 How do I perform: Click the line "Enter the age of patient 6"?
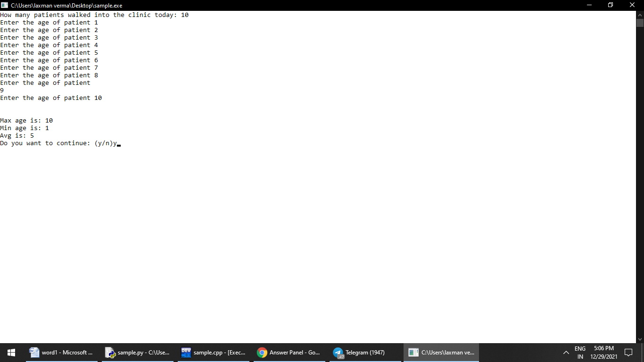(49, 60)
